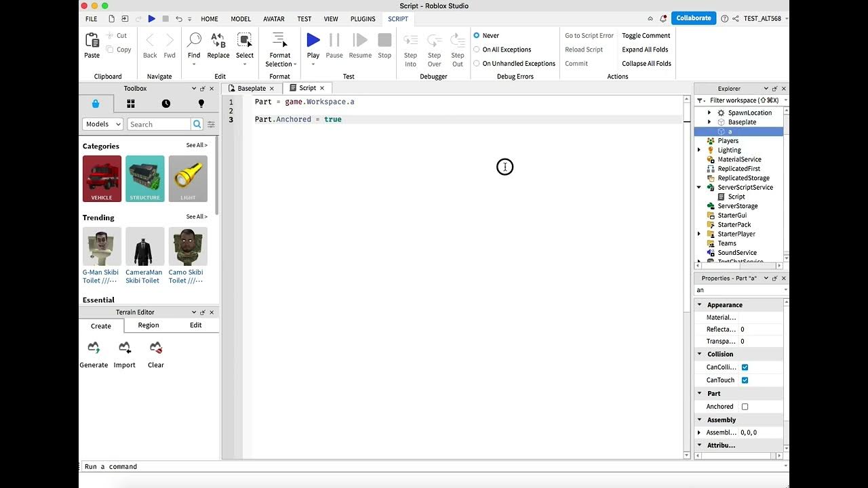Screen dimensions: 868x488
Task: Click Categories See All link
Action: pos(197,145)
